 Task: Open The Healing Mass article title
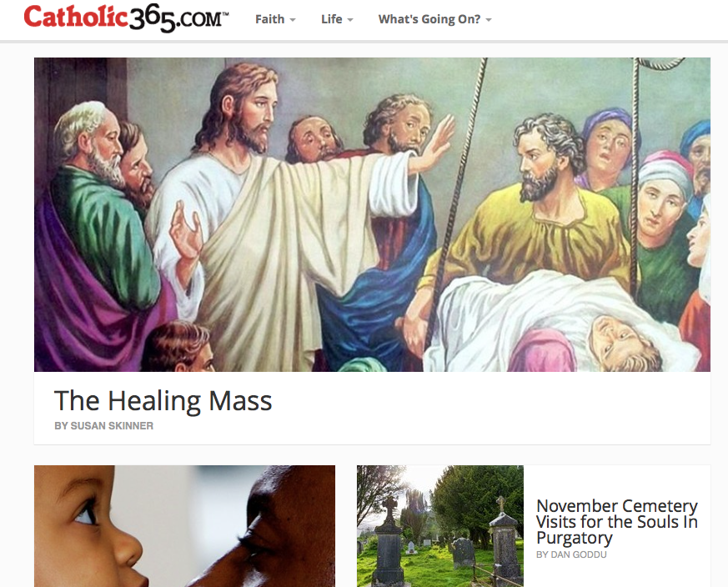(163, 400)
